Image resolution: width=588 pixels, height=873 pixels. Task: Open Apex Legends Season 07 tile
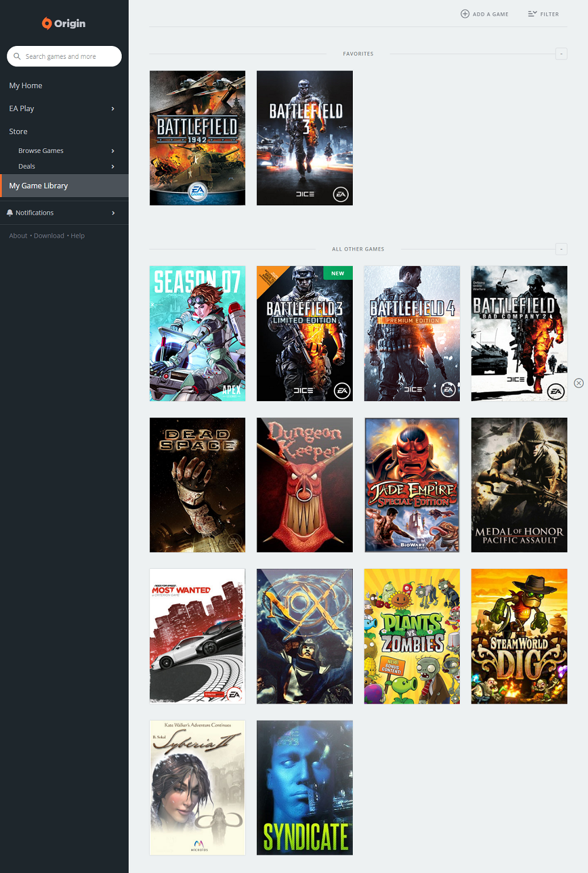pyautogui.click(x=198, y=334)
